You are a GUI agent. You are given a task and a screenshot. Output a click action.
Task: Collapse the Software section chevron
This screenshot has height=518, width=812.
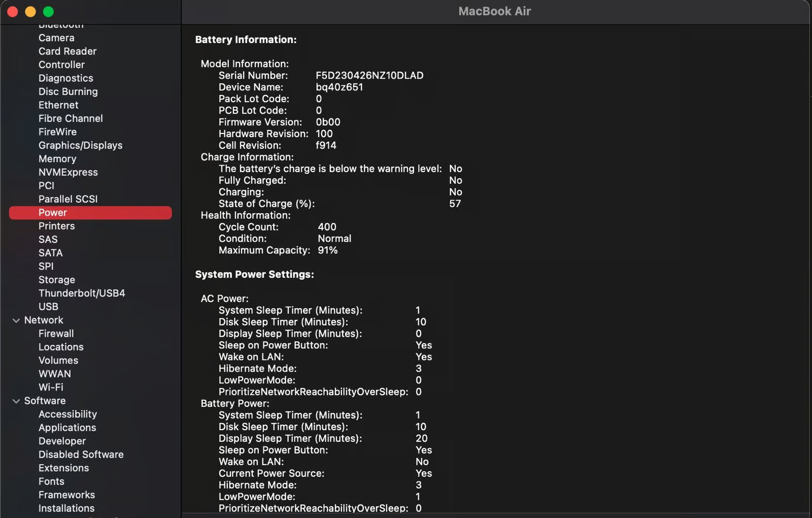tap(16, 401)
